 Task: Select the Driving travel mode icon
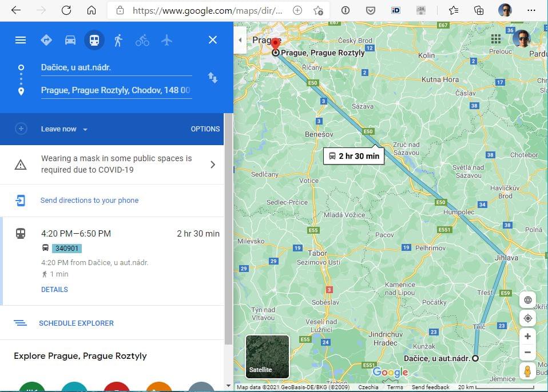coord(70,40)
